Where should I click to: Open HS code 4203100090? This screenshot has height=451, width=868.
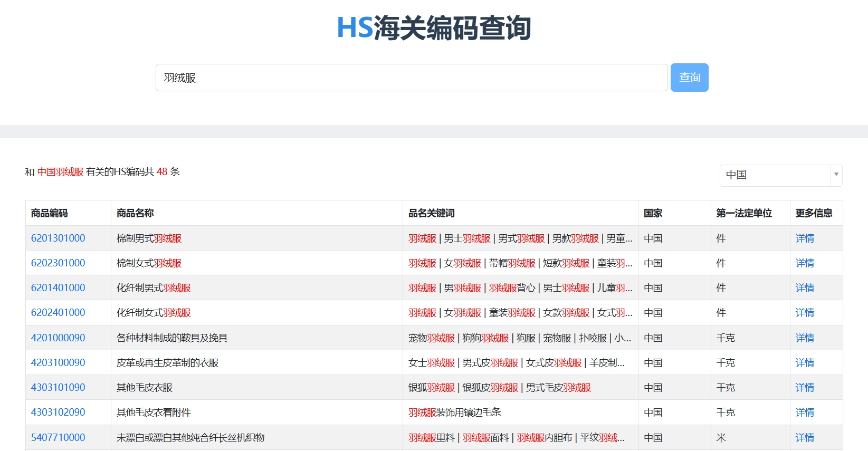(58, 362)
